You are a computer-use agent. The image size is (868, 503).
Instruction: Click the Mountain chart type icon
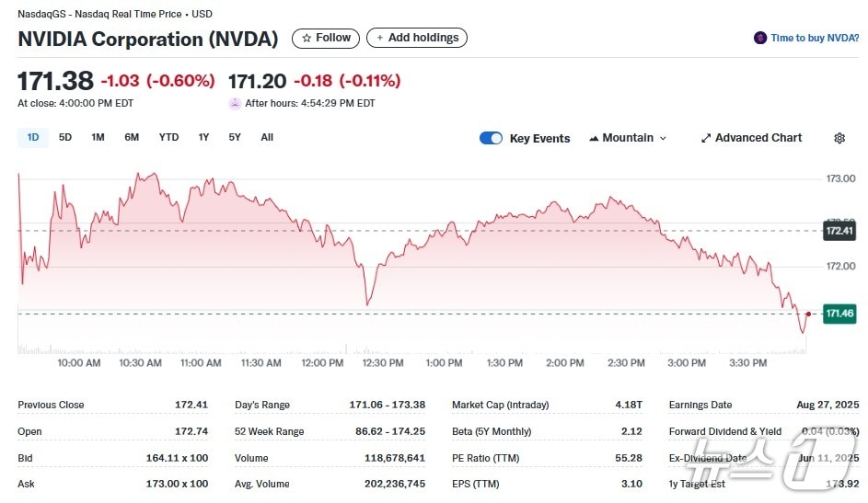pos(594,138)
